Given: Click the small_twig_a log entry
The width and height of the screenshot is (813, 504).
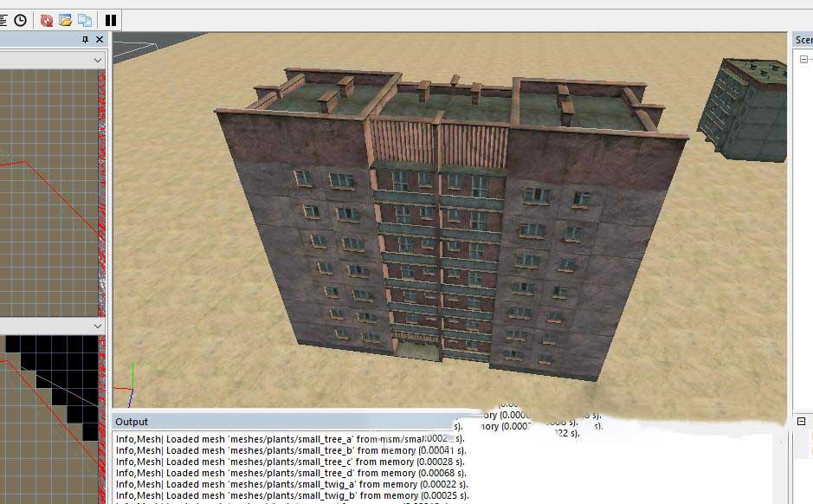Looking at the screenshot, I should [290, 484].
